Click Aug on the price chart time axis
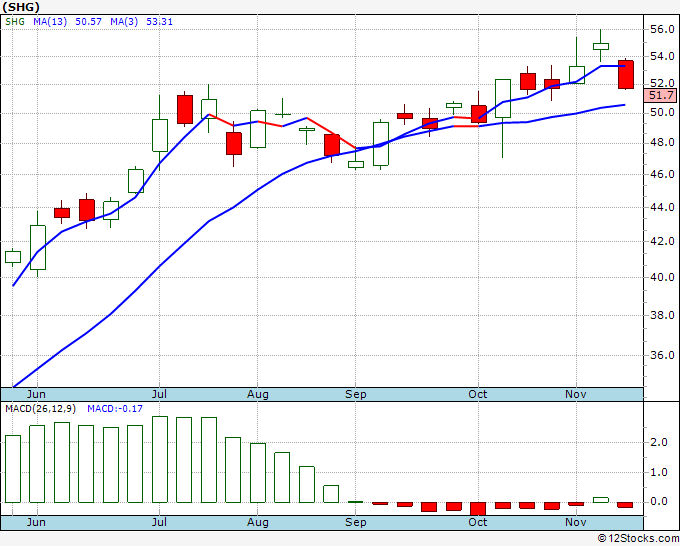This screenshot has width=680, height=546. [258, 394]
